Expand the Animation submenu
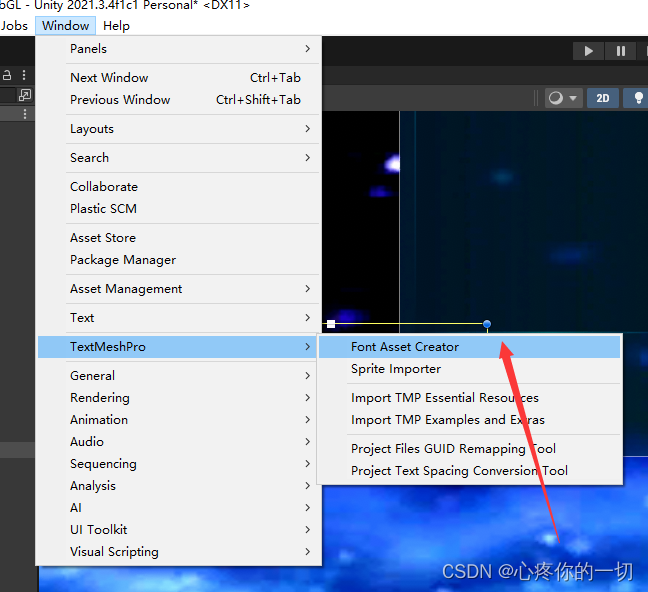The image size is (648, 592). tap(179, 420)
